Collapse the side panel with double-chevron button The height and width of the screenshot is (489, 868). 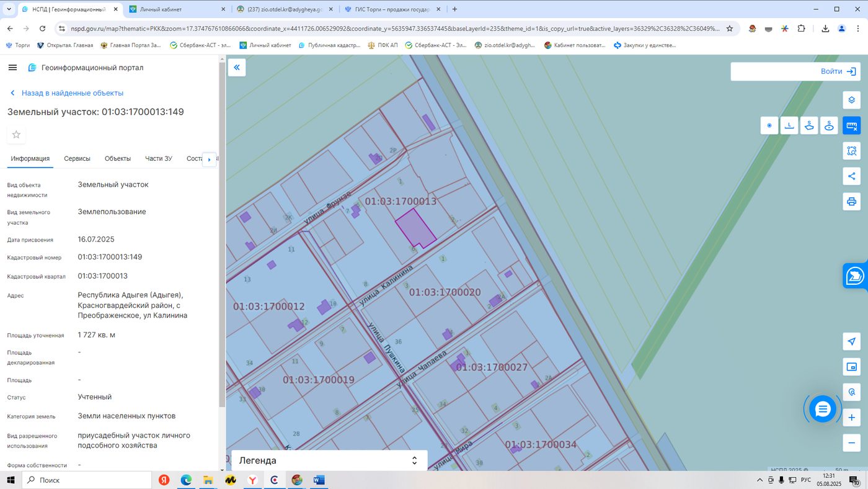coord(237,68)
